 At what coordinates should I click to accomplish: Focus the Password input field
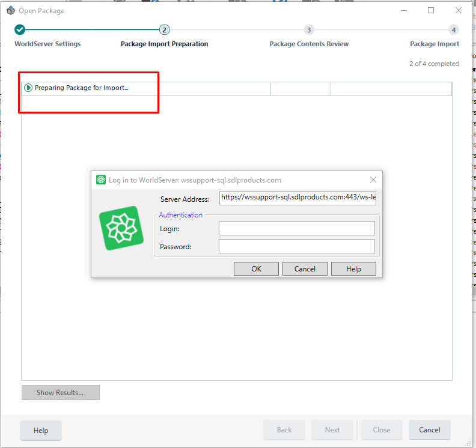click(x=296, y=246)
